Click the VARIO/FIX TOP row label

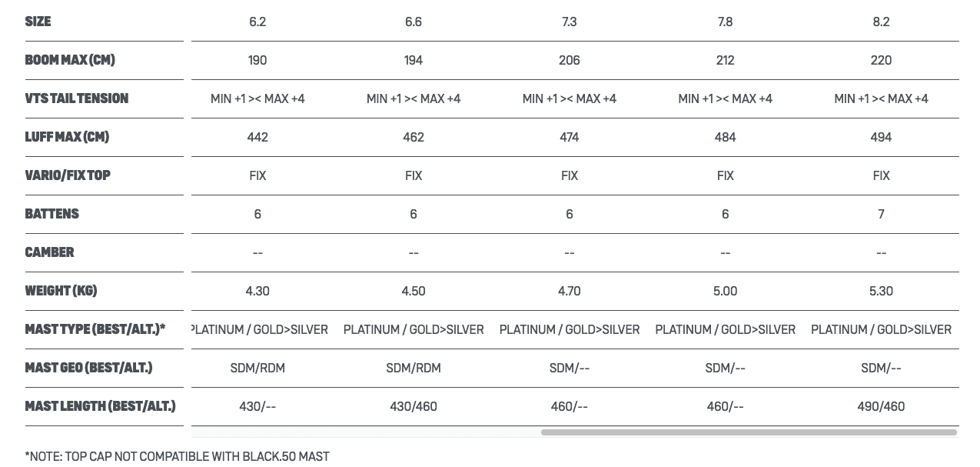click(x=68, y=175)
